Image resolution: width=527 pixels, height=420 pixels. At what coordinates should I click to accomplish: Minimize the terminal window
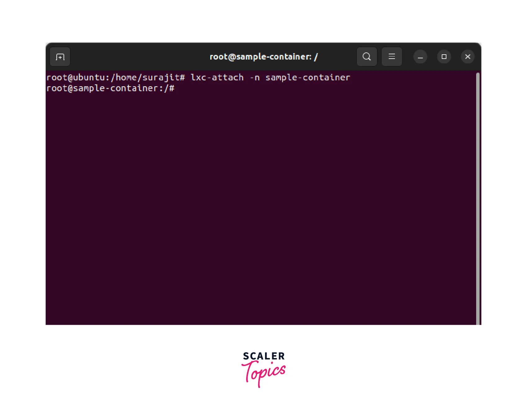(420, 57)
